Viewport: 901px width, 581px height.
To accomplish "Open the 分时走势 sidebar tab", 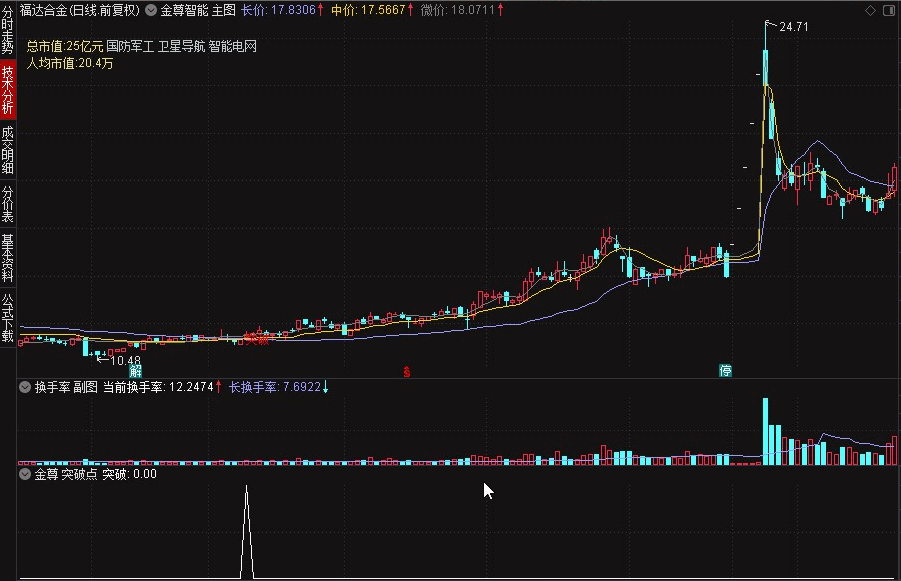I will point(7,30).
